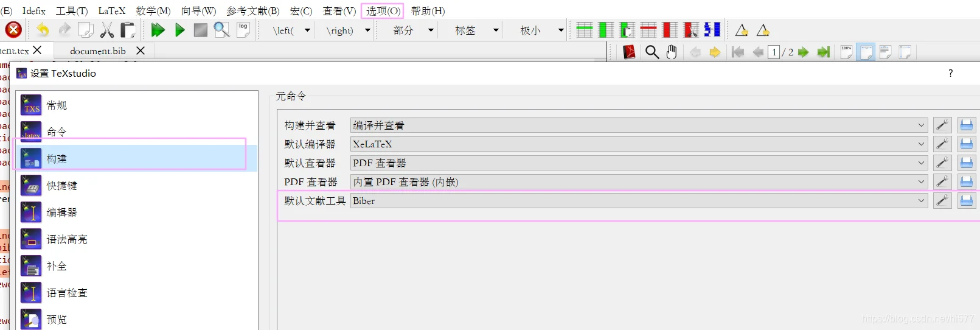Expand the 默认查看器 PDF 查看器 dropdown
The image size is (980, 330).
tap(639, 163)
